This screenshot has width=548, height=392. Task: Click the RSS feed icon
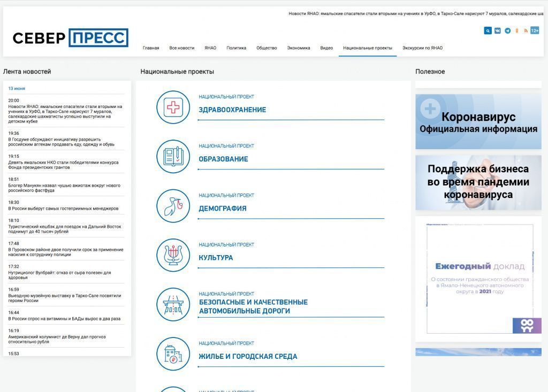pos(526,31)
